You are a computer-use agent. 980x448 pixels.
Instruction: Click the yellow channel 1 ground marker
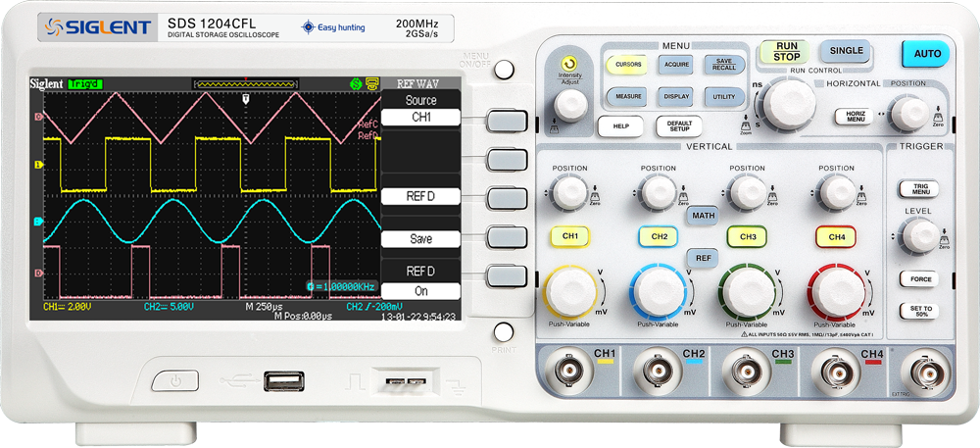tap(39, 165)
